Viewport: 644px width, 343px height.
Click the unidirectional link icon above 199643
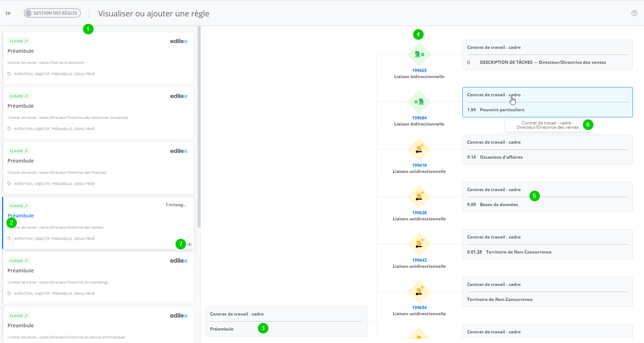(419, 244)
